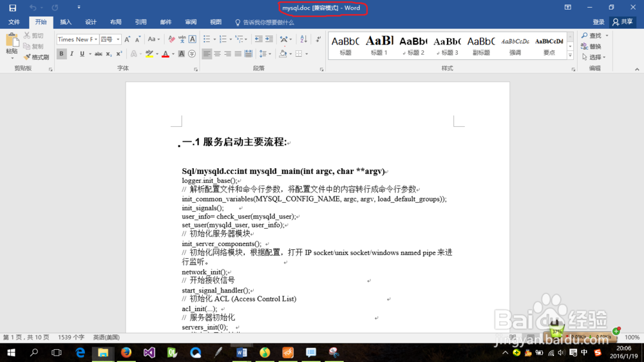Viewport: 644px width, 362px height.
Task: Click the character border A icon
Action: 192,39
